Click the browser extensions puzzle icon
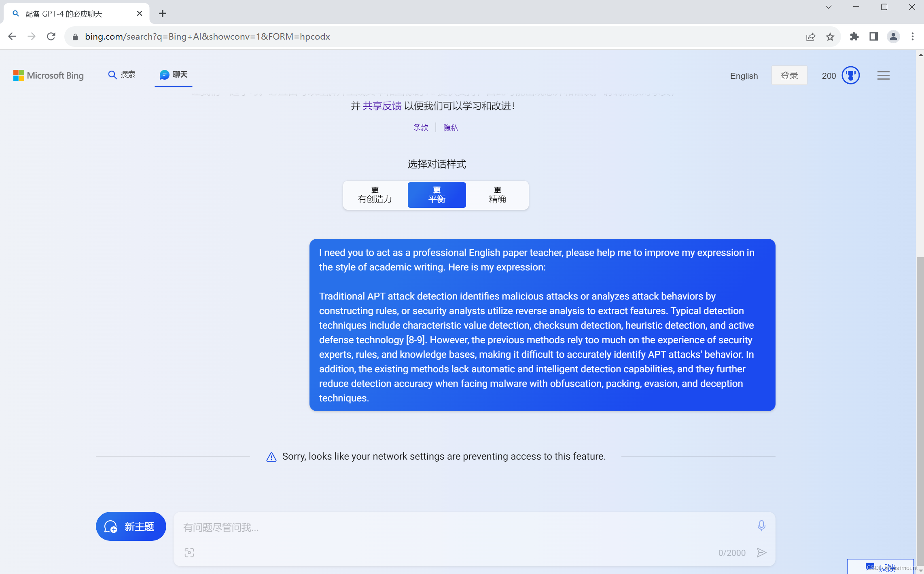The width and height of the screenshot is (924, 574). tap(854, 37)
